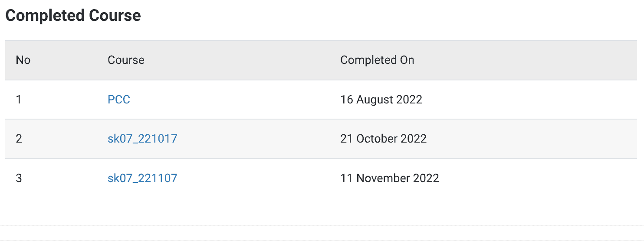Select row number 2 cell

(19, 139)
